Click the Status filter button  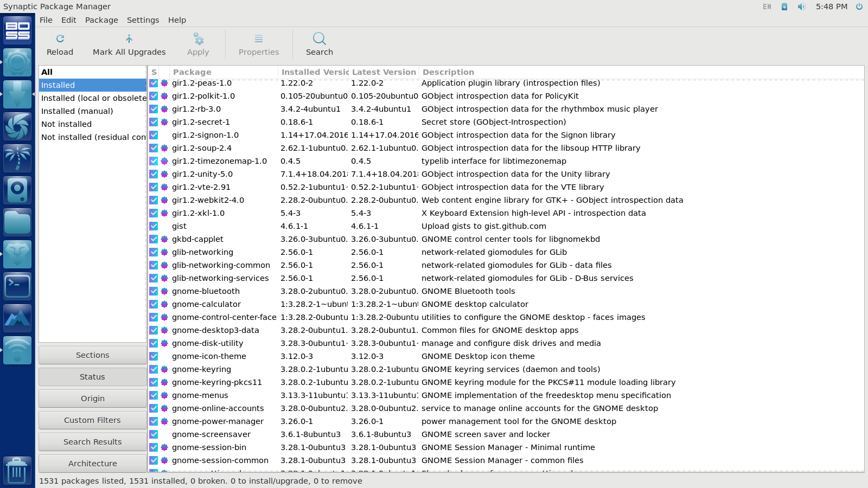[92, 377]
